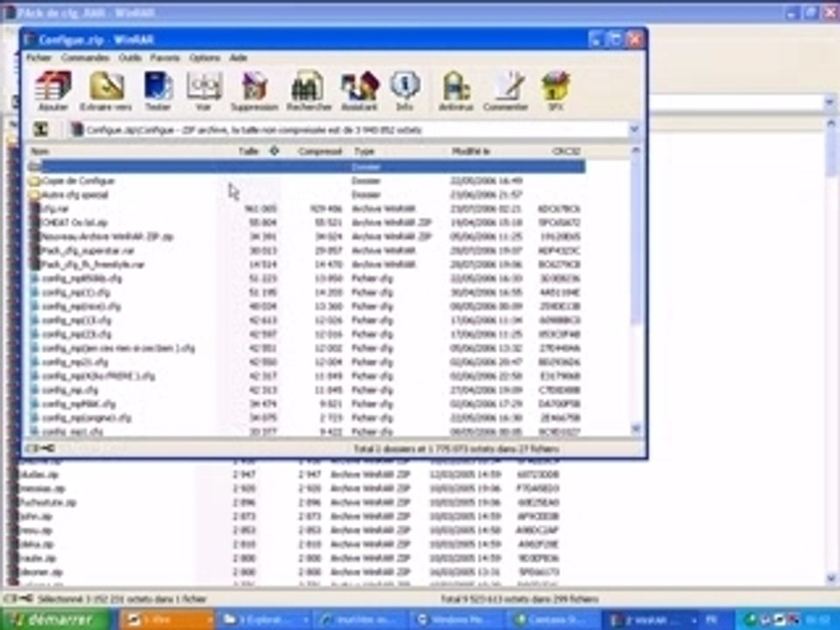Click the Copie de Configue folder icon
Viewport: 840px width, 630px height.
pyautogui.click(x=34, y=181)
